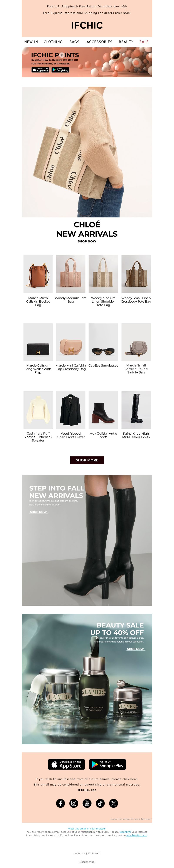The image size is (174, 868).
Task: Open the Instagram social icon
Action: point(74,803)
